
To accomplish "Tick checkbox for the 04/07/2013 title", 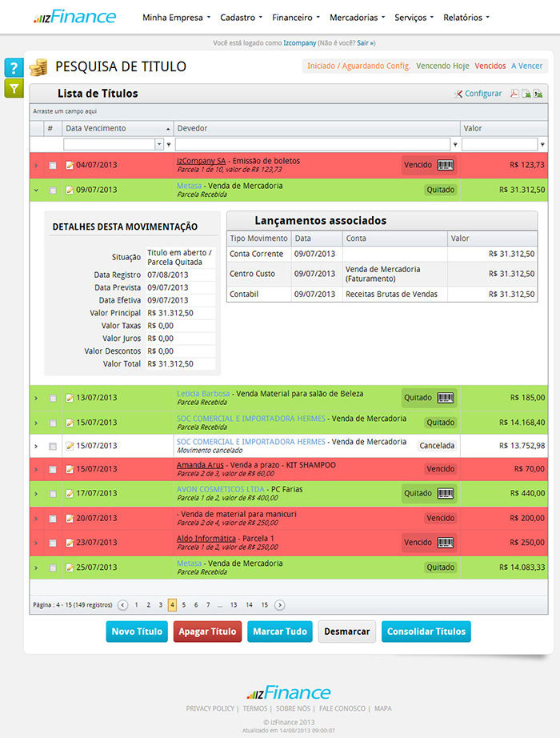I will click(x=53, y=166).
